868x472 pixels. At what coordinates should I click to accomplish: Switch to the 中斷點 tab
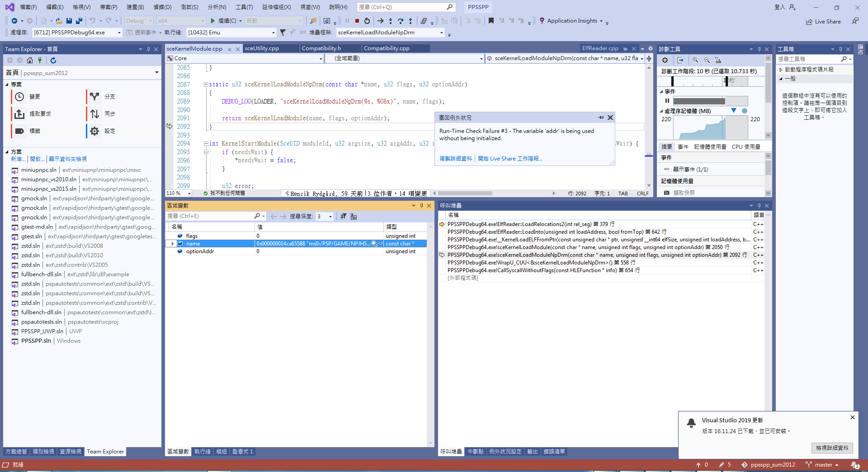click(x=475, y=452)
